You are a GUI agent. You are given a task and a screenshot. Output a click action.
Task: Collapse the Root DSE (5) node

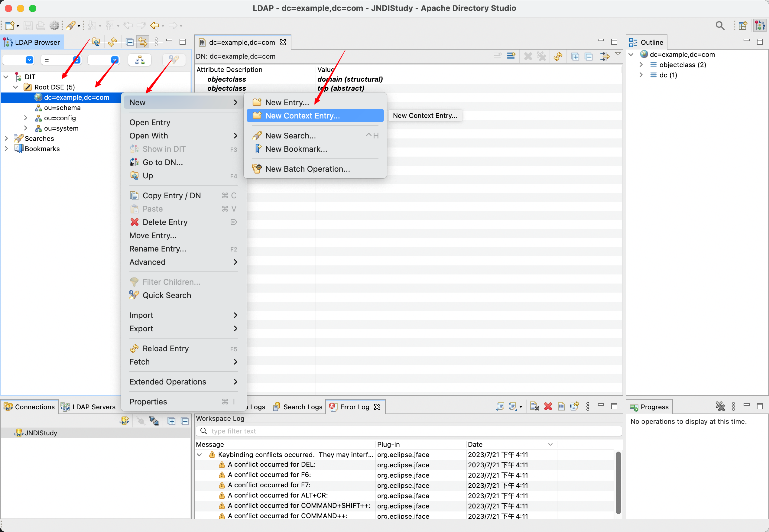[x=15, y=87]
